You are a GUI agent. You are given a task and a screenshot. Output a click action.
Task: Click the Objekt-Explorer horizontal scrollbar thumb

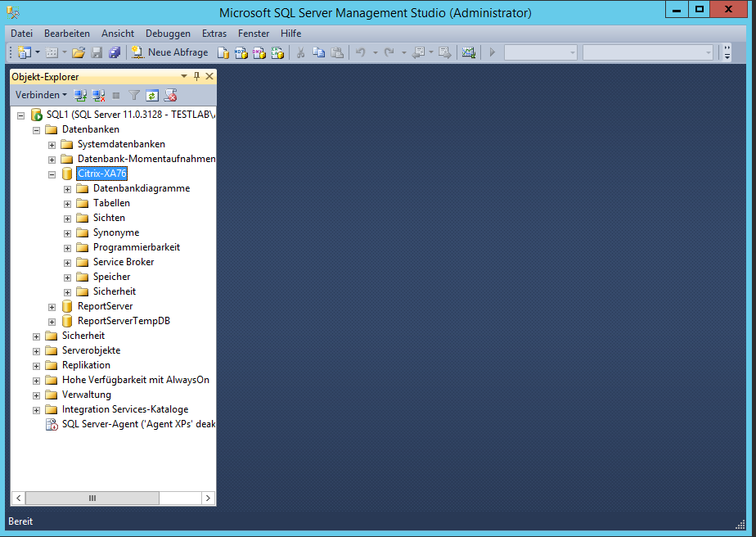point(92,498)
